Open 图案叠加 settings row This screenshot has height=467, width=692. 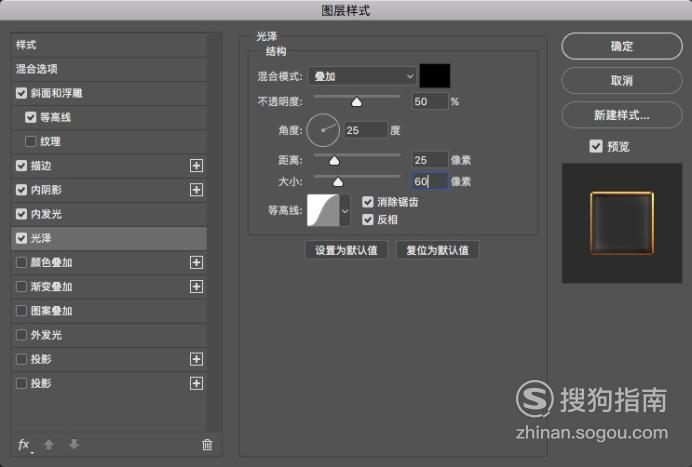tap(109, 311)
